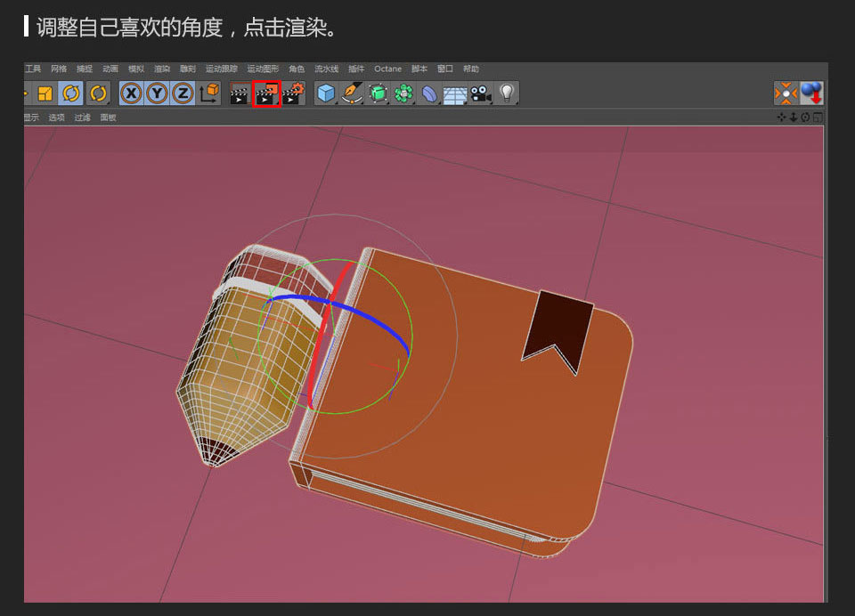Select the red-highlighted Render to Picture Viewer icon

(265, 93)
